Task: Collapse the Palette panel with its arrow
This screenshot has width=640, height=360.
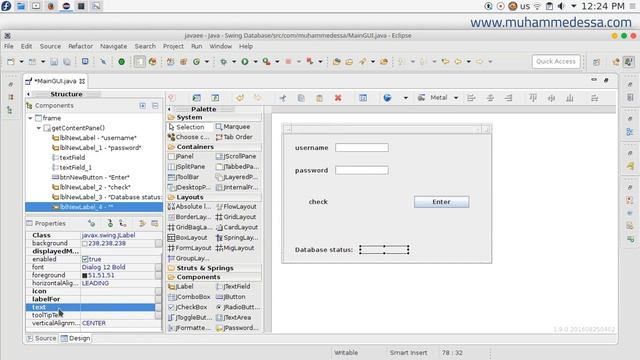Action: (169, 109)
